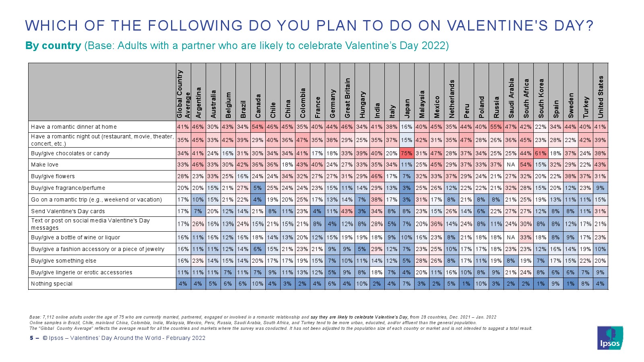Click the 61% South Korea chocolates cell
644x362 pixels.
[541, 153]
